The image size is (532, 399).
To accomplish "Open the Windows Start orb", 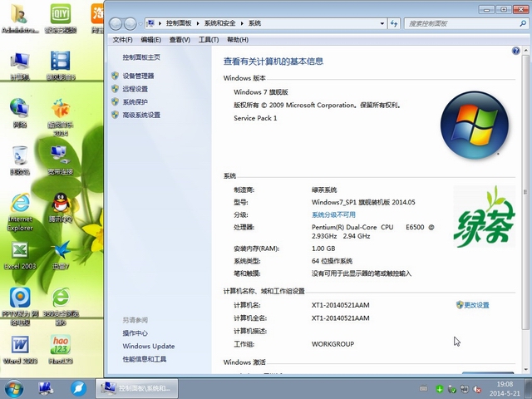I will point(14,388).
